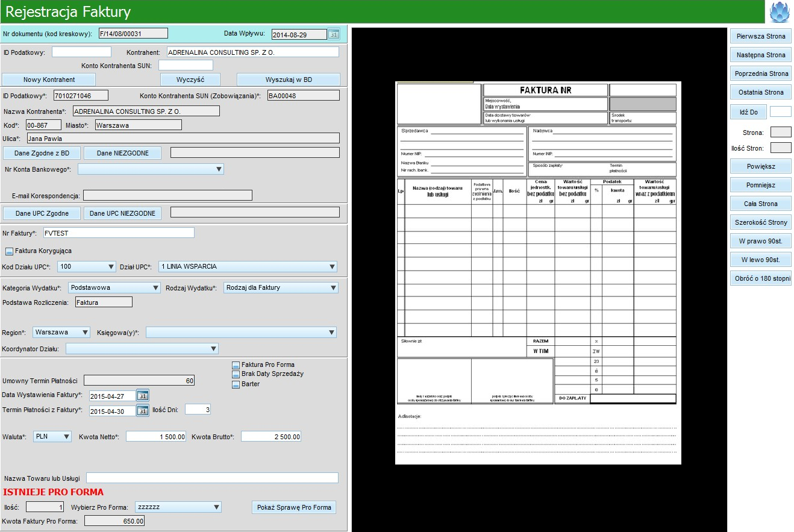794x532 pixels.
Task: Click the Idź Do button
Action: 748,112
